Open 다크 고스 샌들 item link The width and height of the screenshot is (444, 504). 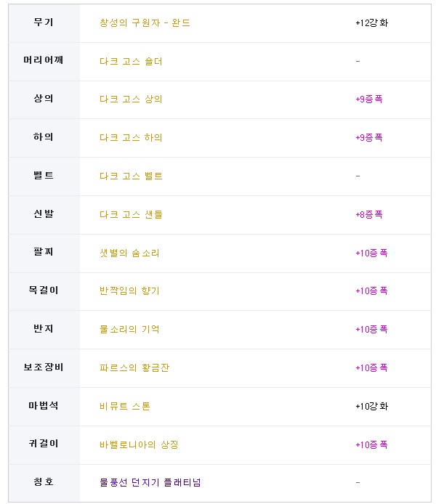coord(131,214)
